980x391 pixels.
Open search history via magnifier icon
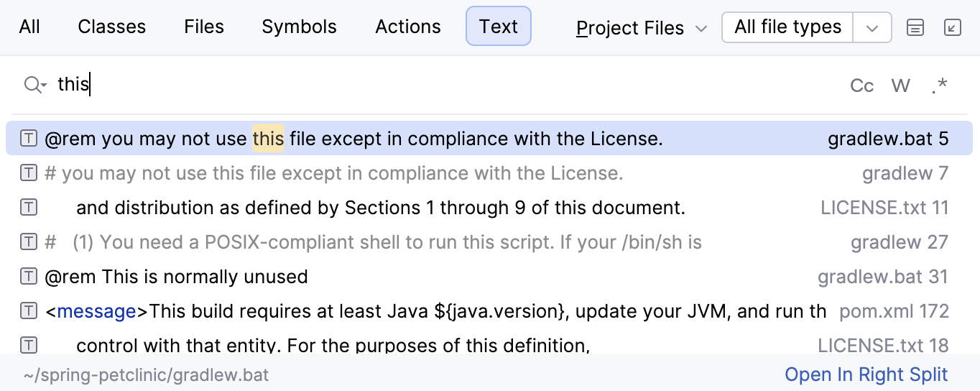[34, 85]
